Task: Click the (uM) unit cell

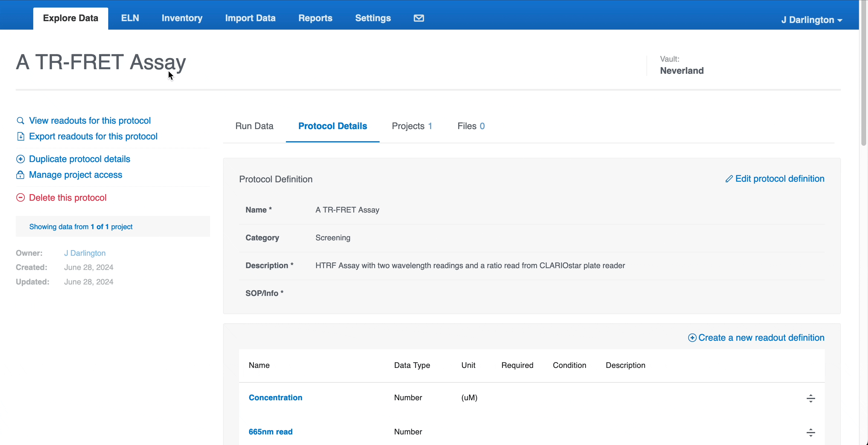Action: 469,398
